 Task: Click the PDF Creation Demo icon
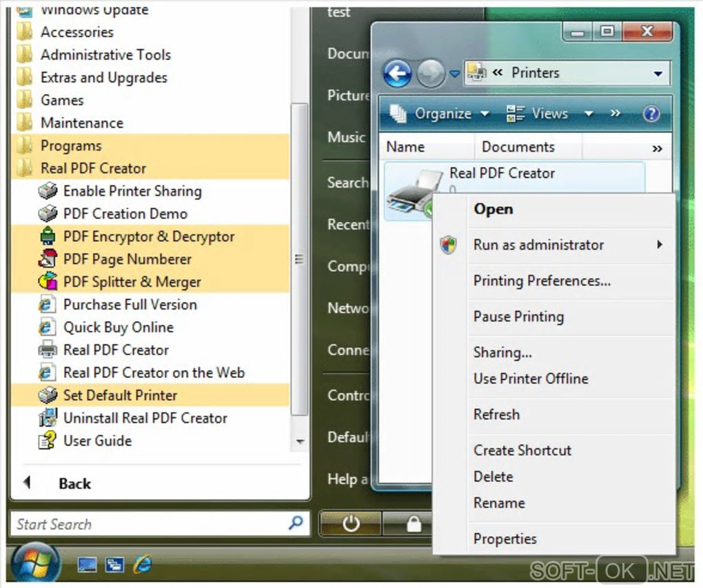(x=48, y=214)
